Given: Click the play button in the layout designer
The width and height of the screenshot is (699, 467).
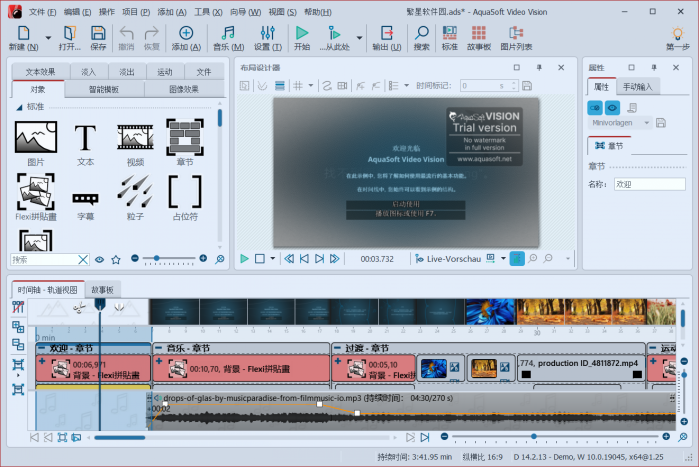Looking at the screenshot, I should (x=244, y=258).
